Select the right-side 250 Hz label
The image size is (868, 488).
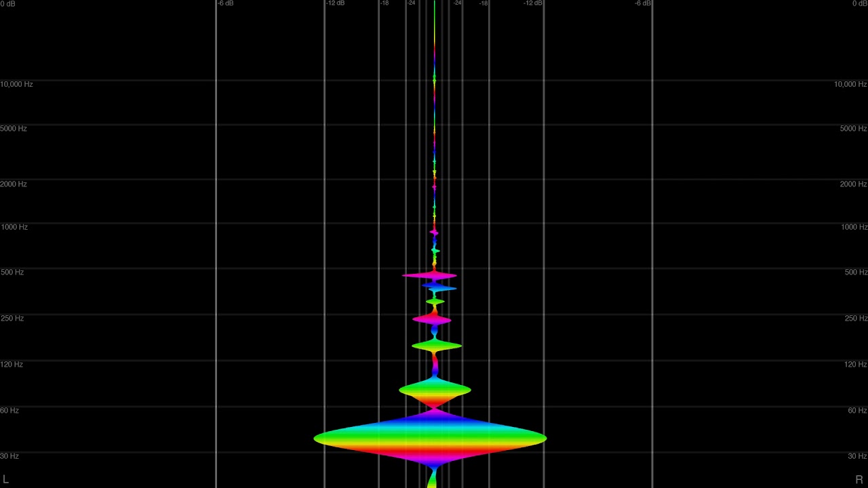point(855,319)
